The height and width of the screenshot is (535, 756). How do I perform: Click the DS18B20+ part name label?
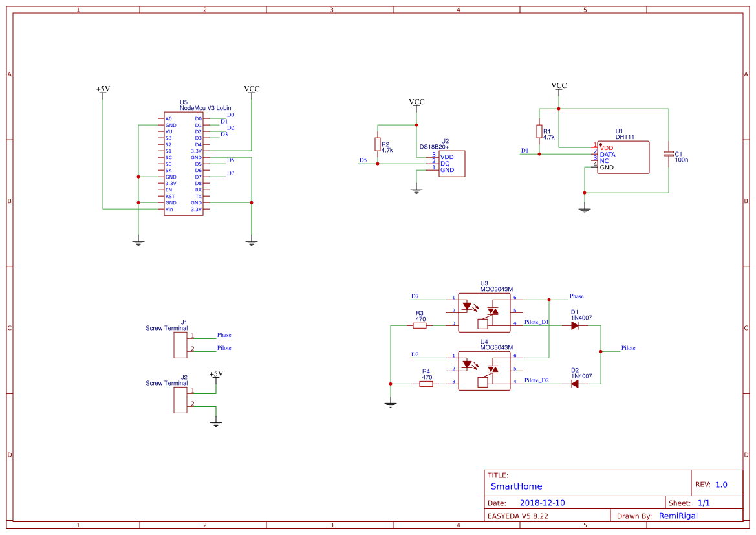coord(434,147)
